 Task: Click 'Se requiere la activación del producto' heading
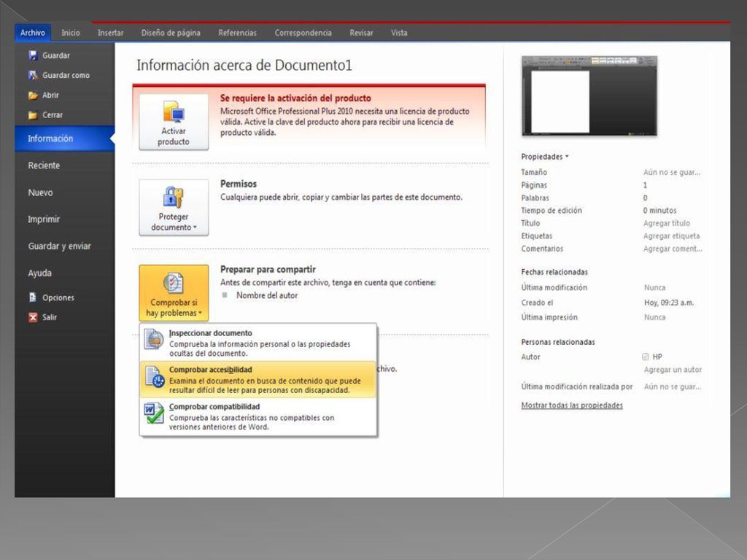pos(295,98)
